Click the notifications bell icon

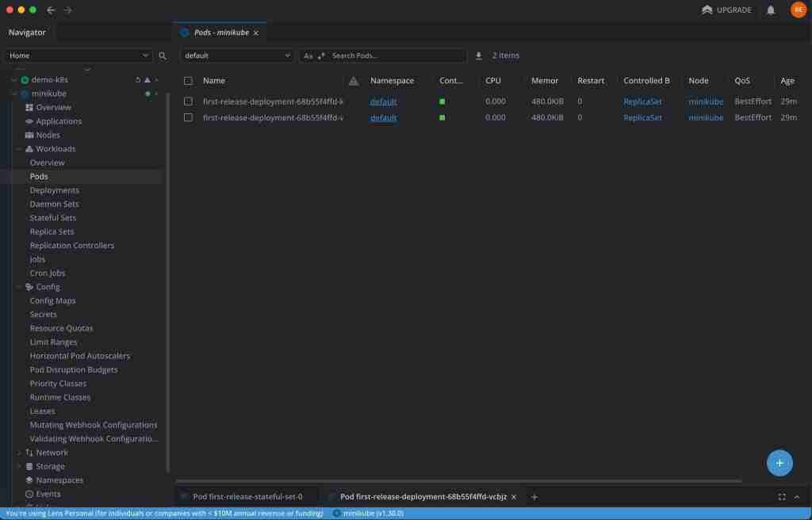coord(771,10)
